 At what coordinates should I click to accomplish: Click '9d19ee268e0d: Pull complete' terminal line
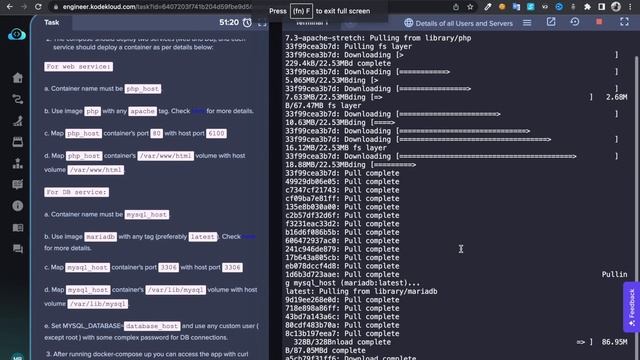[342, 300]
